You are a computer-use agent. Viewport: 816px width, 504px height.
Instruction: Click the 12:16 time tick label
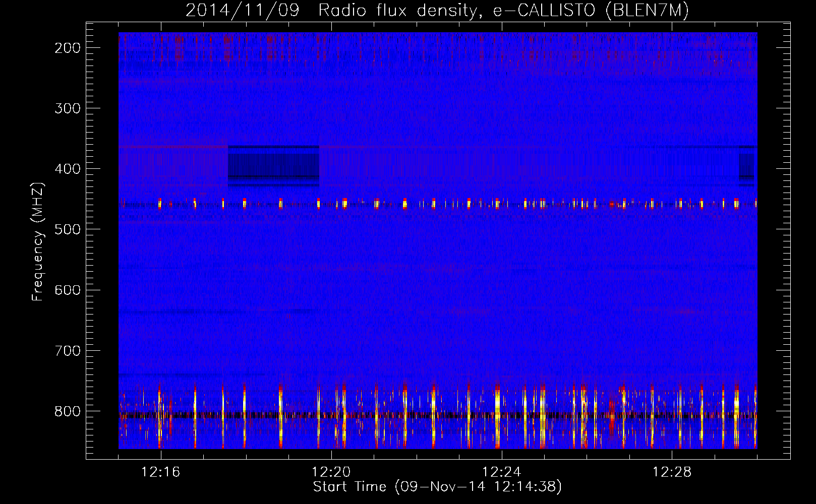coord(161,472)
